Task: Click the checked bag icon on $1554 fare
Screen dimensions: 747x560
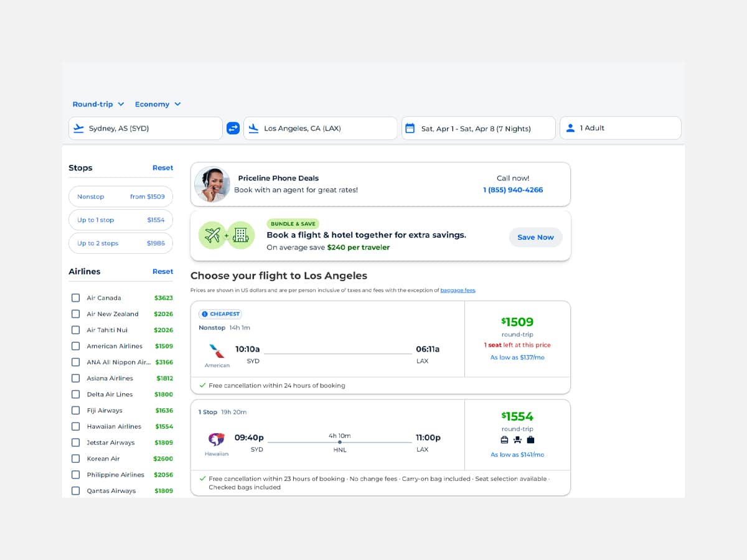Action: (x=530, y=440)
